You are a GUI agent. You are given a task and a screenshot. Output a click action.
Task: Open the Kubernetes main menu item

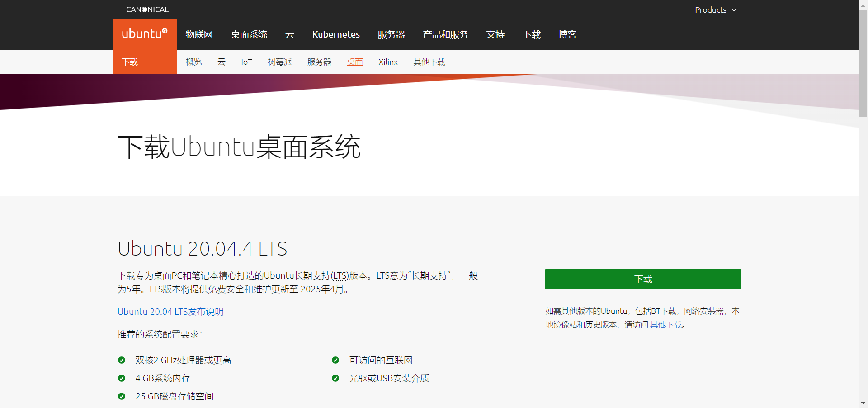(x=336, y=34)
